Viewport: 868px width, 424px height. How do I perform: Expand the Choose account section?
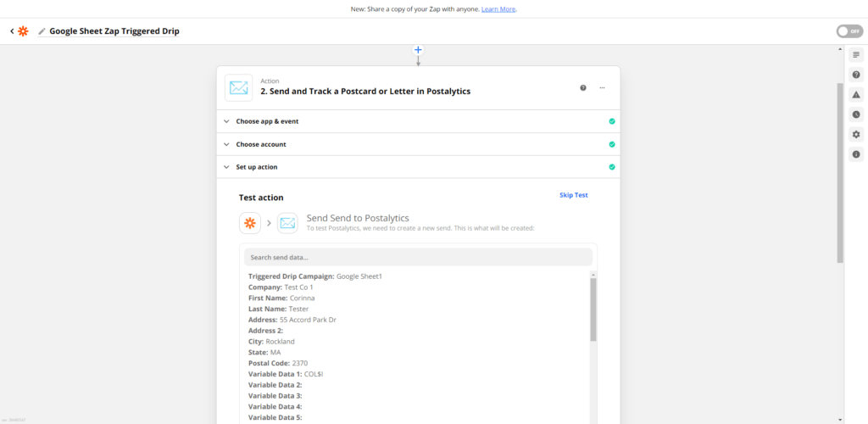click(418, 144)
